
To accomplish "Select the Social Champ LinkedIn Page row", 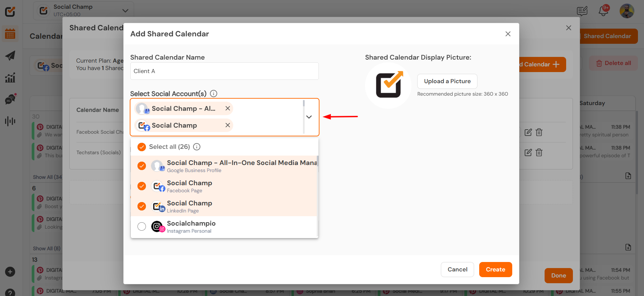I will click(224, 206).
